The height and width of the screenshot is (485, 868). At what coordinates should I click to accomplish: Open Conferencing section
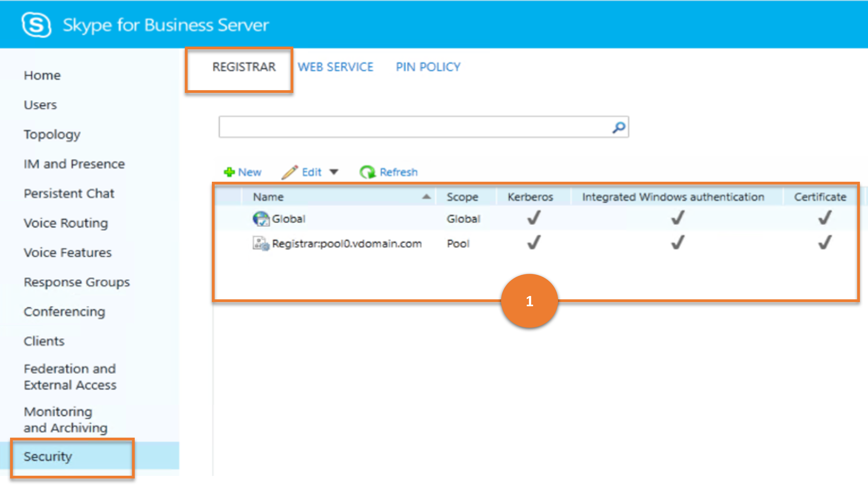tap(64, 312)
